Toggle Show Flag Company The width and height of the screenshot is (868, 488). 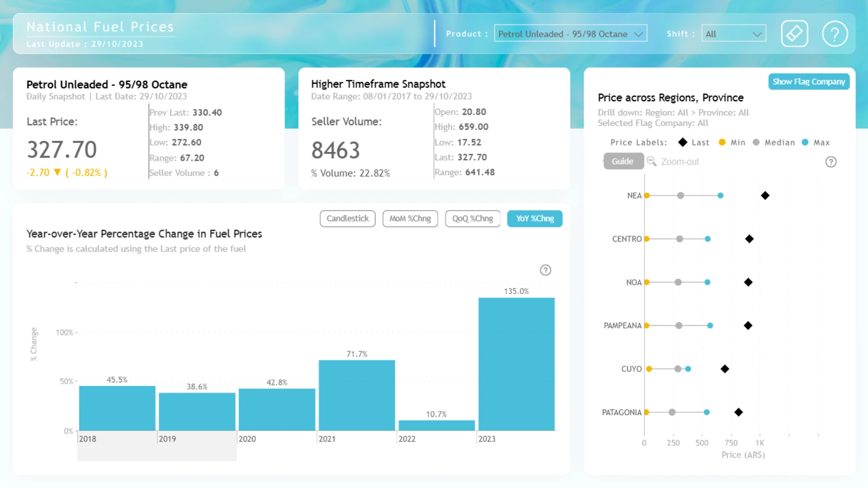[x=808, y=82]
